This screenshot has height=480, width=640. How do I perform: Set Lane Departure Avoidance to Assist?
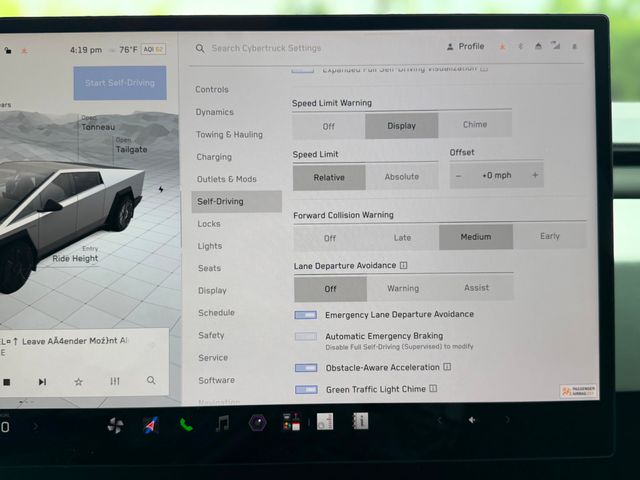[477, 287]
